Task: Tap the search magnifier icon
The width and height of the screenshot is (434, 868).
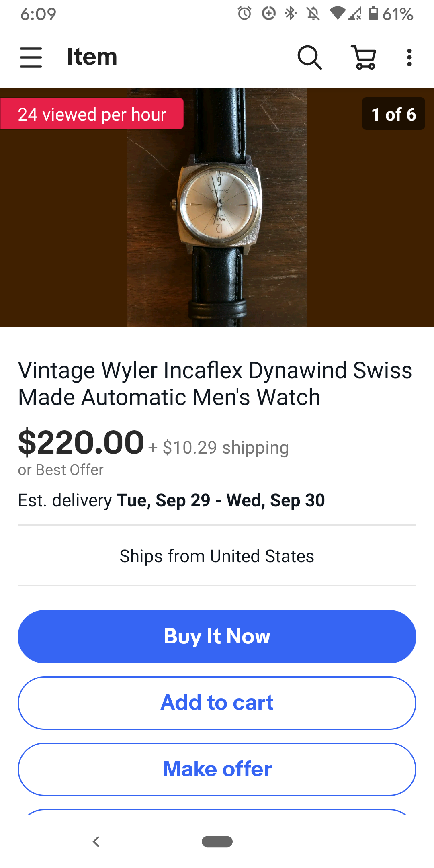Action: 309,57
